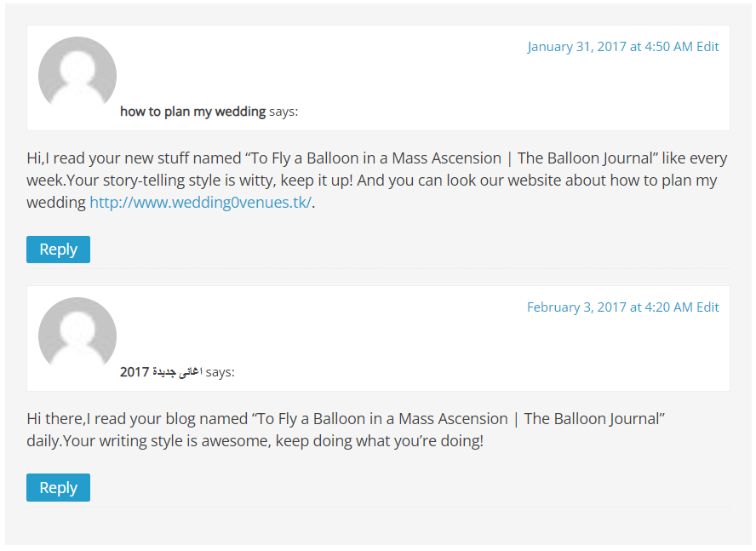Edit the January 31 comment
Viewport: 756px width, 551px height.
[707, 46]
